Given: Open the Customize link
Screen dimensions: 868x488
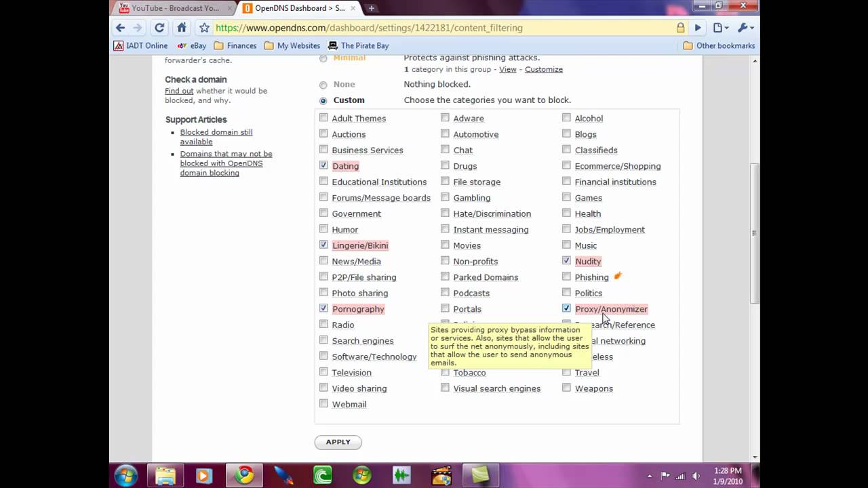Looking at the screenshot, I should 544,69.
